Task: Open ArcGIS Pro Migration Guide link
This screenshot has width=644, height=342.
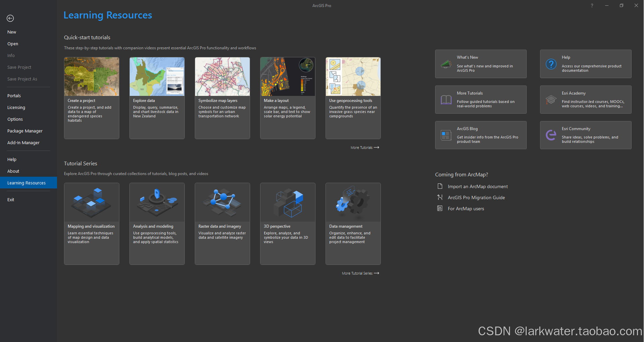Action: 476,197
